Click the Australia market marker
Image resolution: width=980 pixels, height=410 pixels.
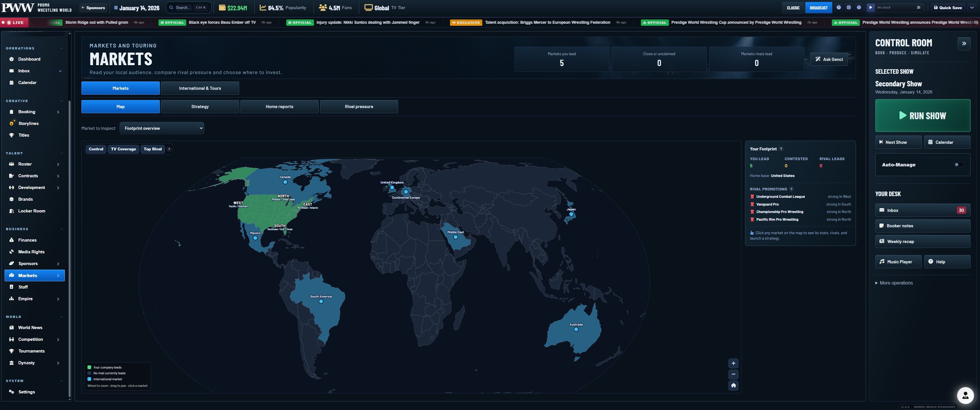point(576,329)
